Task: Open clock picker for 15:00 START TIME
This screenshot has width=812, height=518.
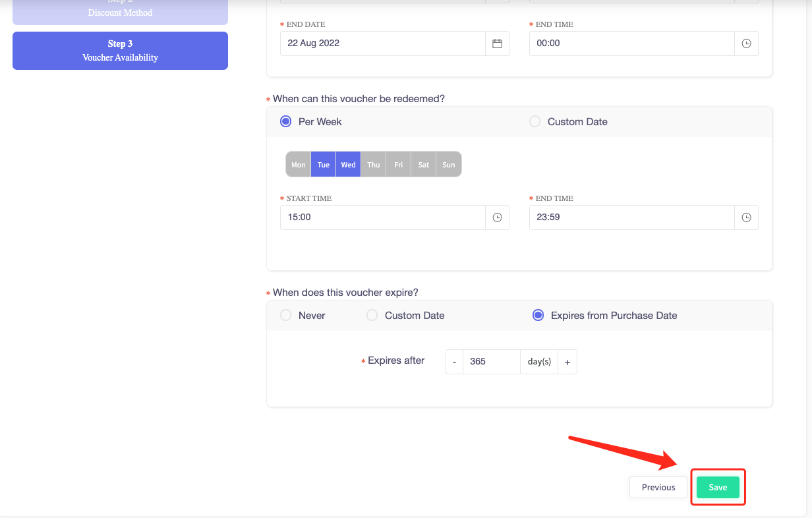Action: 498,217
